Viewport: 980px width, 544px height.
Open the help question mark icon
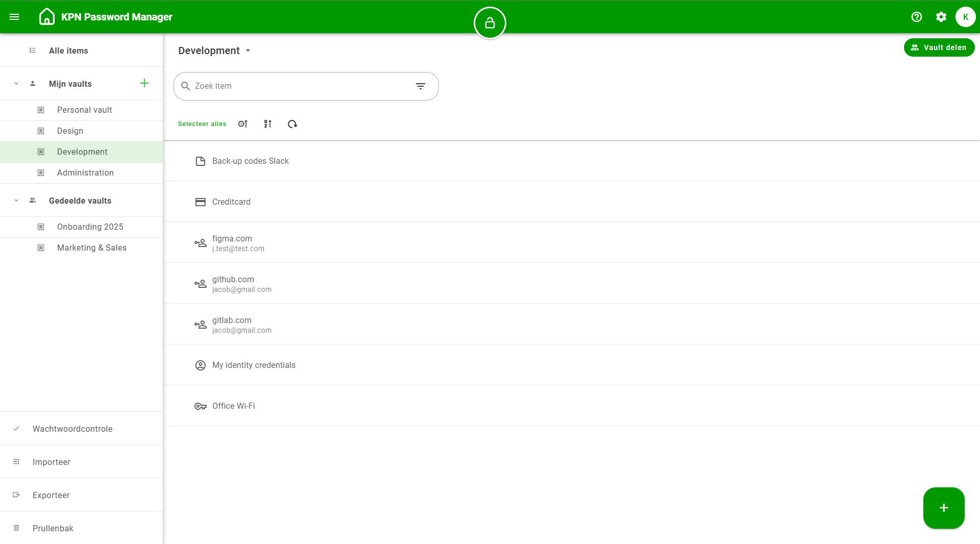pos(916,17)
